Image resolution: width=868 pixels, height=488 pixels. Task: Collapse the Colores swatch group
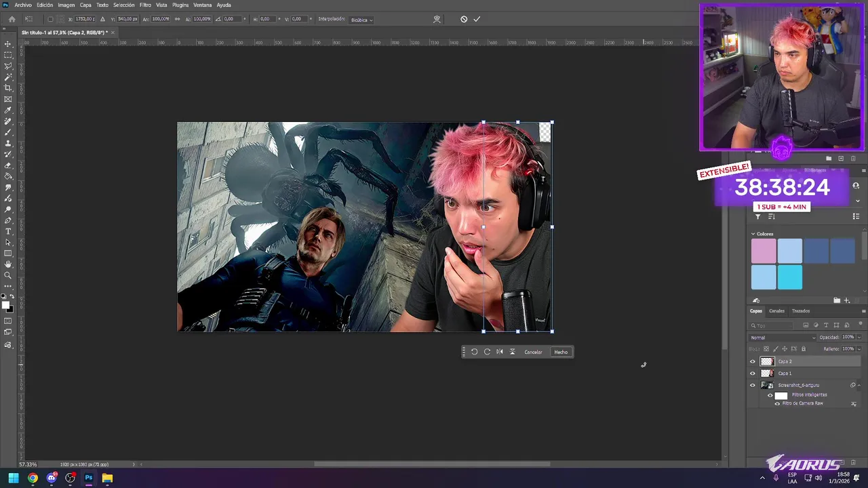tap(753, 234)
